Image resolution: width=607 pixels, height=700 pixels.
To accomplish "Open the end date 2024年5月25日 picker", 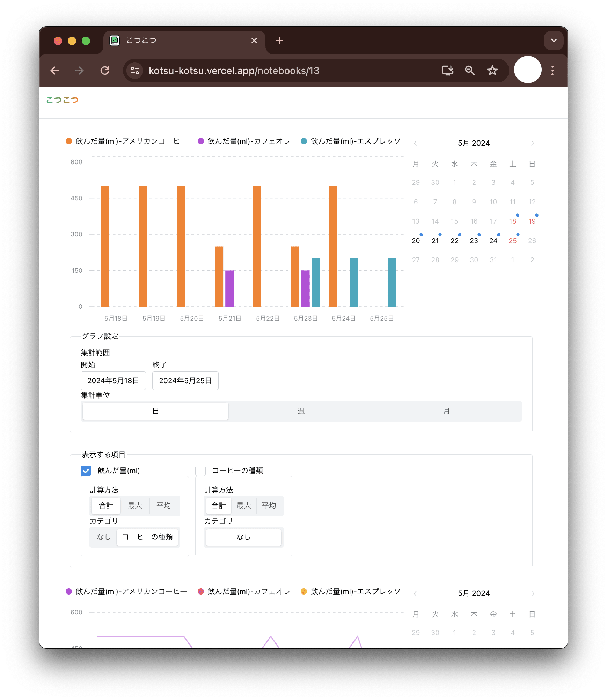I will (185, 381).
